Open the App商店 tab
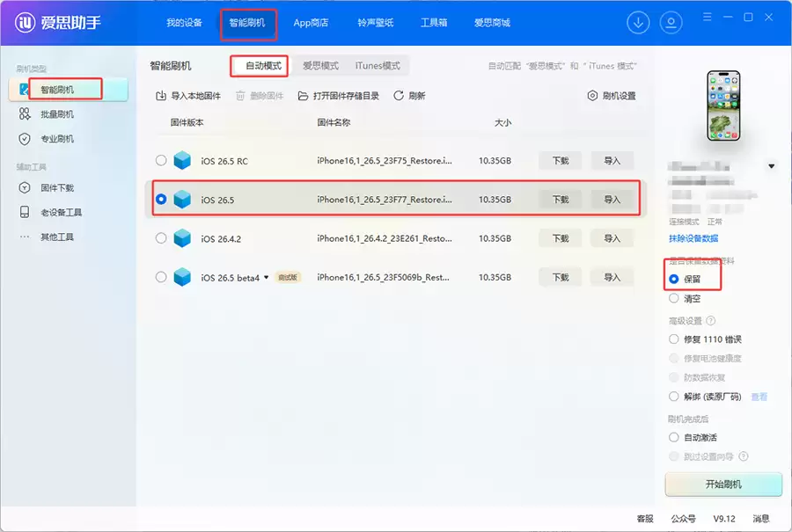 [x=311, y=23]
